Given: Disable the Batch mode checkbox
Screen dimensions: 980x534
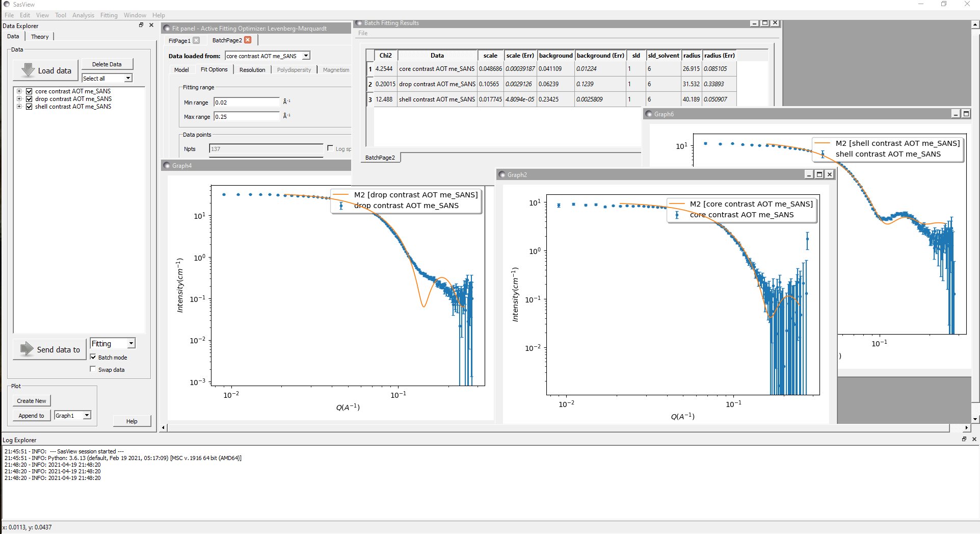Looking at the screenshot, I should tap(93, 357).
